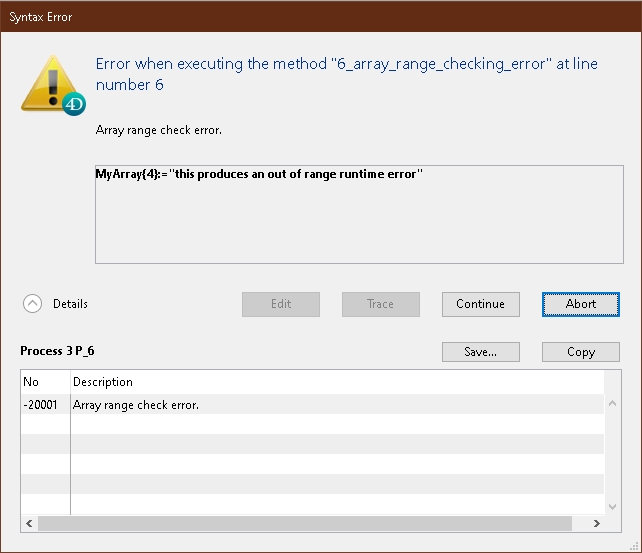Viewport: 642px width, 553px height.
Task: Copy the error stack to clipboard
Action: pyautogui.click(x=580, y=352)
